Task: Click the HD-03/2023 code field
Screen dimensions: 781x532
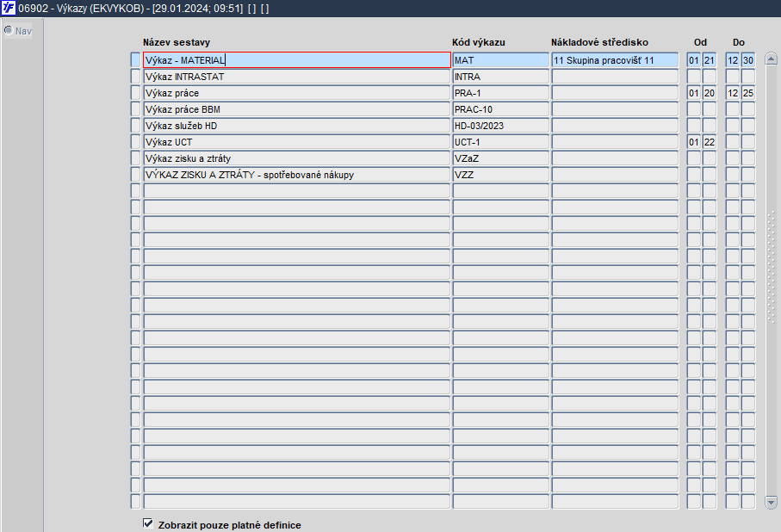Action: coord(500,126)
